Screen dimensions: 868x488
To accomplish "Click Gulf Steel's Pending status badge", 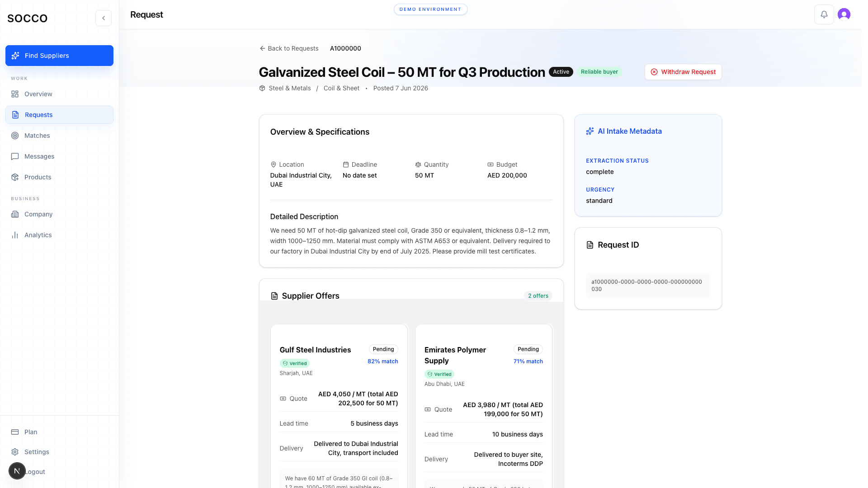I will pos(383,349).
